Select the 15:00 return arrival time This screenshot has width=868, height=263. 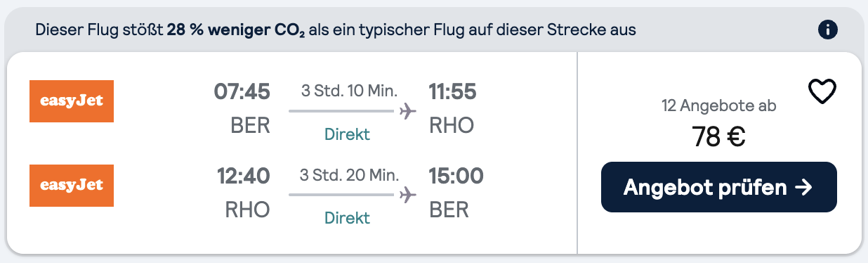pos(456,176)
